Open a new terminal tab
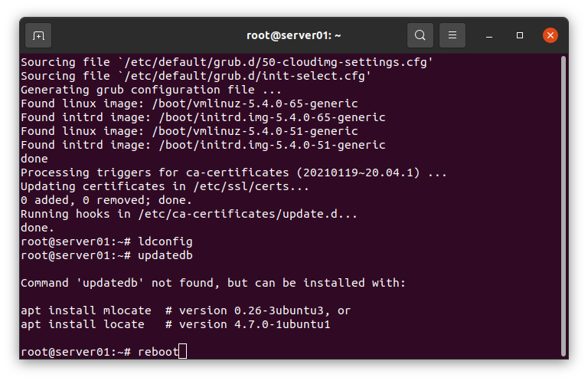 38,36
